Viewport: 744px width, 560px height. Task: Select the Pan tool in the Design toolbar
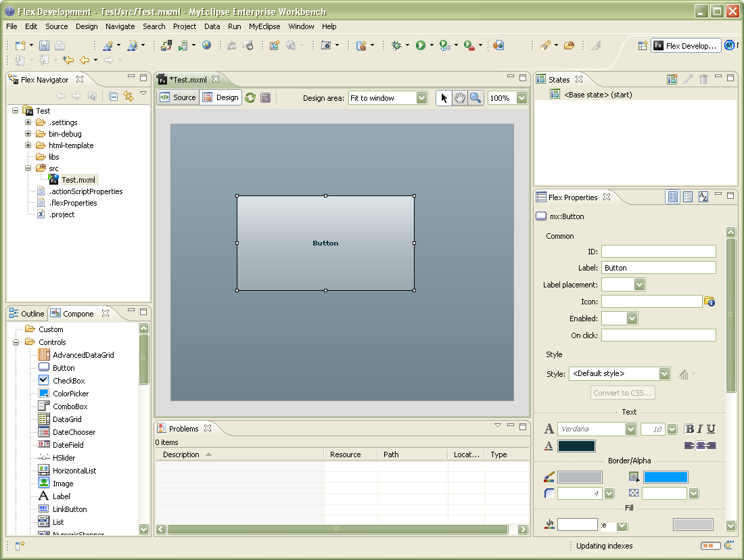click(x=459, y=97)
